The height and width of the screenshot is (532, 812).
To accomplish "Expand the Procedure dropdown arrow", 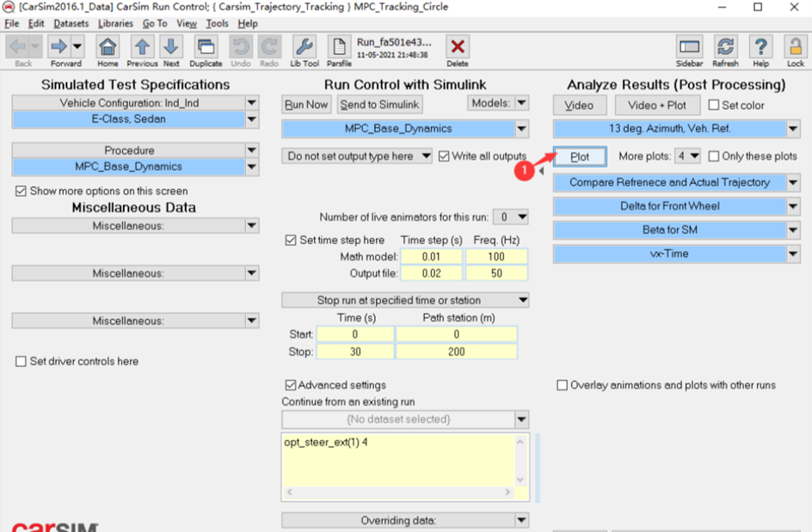I will [252, 150].
